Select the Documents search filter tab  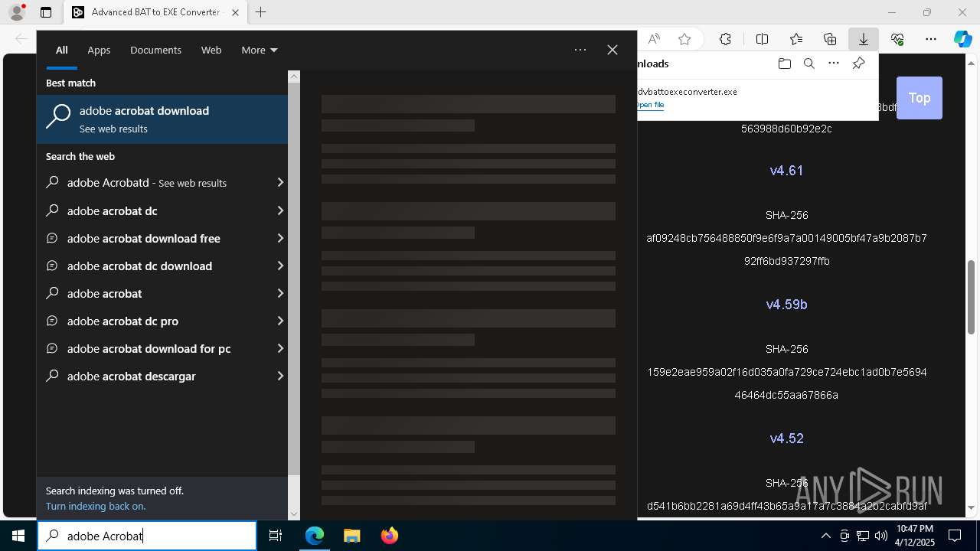click(155, 51)
